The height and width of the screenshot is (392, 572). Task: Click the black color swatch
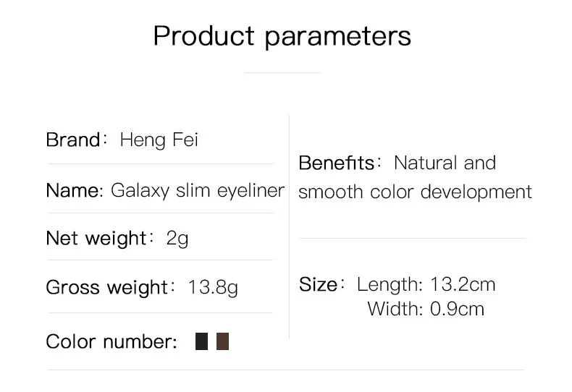pos(201,341)
